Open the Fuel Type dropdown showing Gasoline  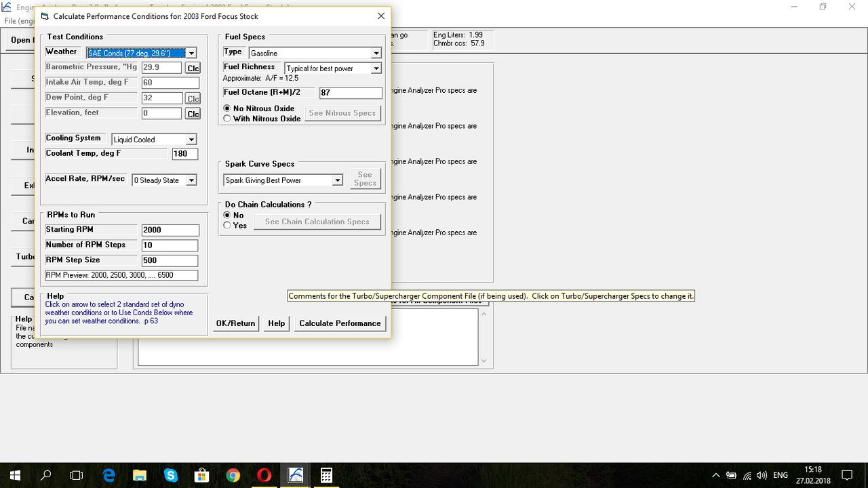tap(376, 53)
